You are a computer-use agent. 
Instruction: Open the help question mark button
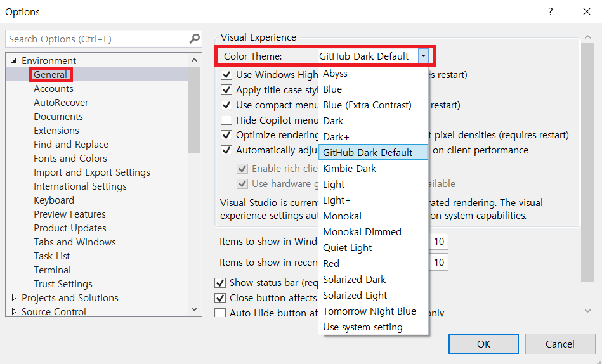tap(551, 11)
